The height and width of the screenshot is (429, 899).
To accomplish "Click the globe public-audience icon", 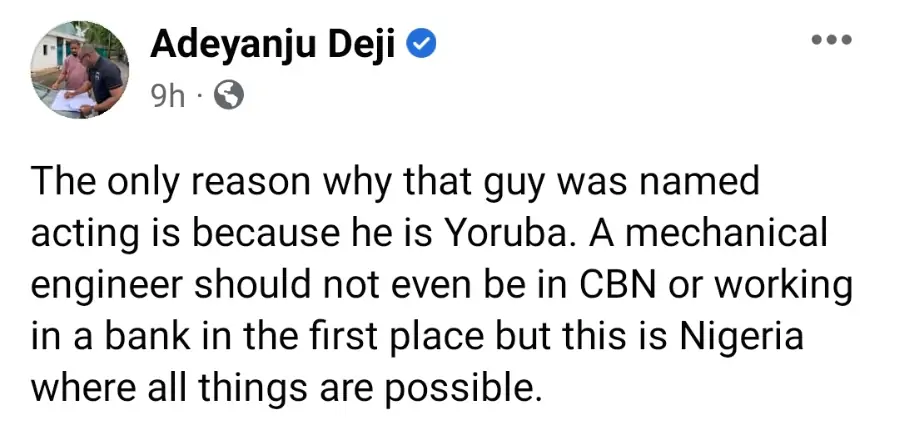I will pos(229,95).
